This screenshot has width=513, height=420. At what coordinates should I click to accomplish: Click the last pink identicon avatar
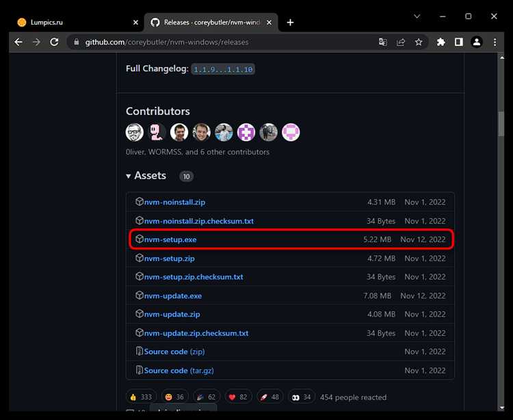[x=291, y=133]
